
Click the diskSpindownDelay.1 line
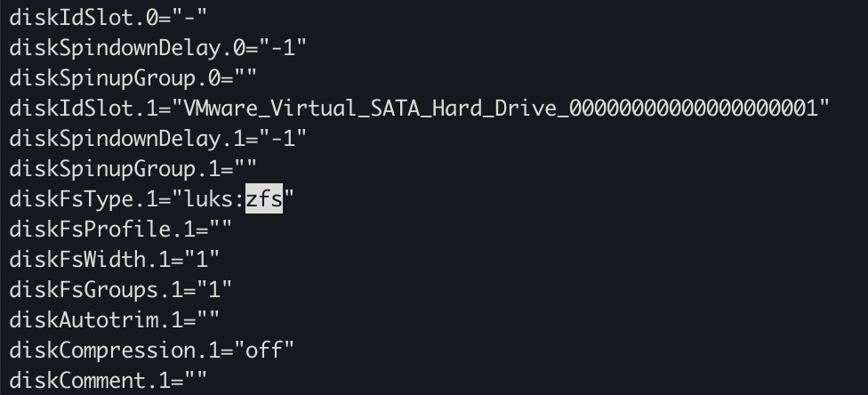[157, 138]
